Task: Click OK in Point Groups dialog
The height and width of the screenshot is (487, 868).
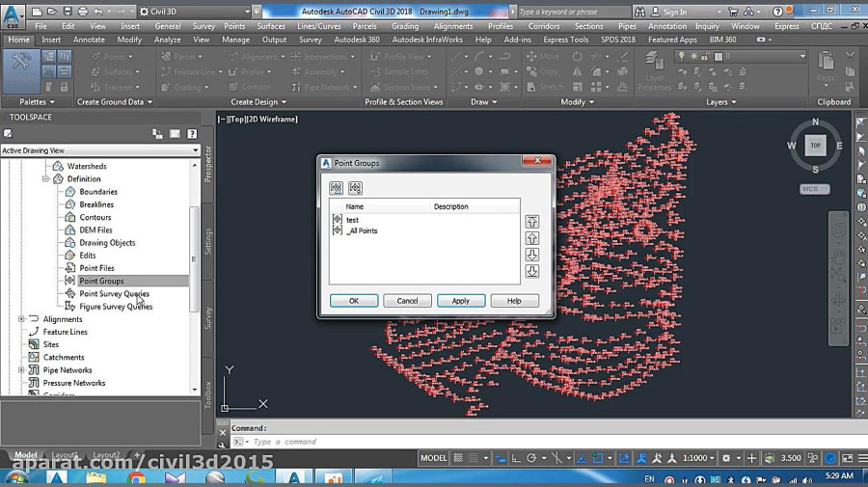Action: pos(354,301)
